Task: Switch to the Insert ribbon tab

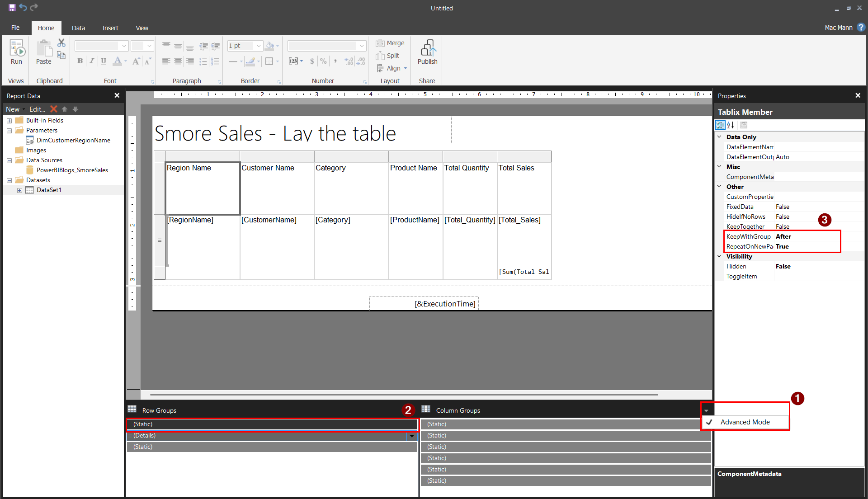Action: coord(110,28)
